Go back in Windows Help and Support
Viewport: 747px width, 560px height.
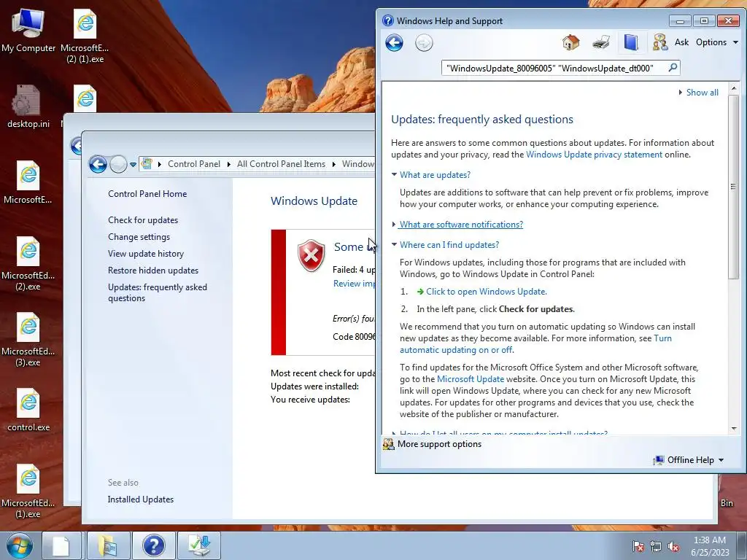click(394, 43)
